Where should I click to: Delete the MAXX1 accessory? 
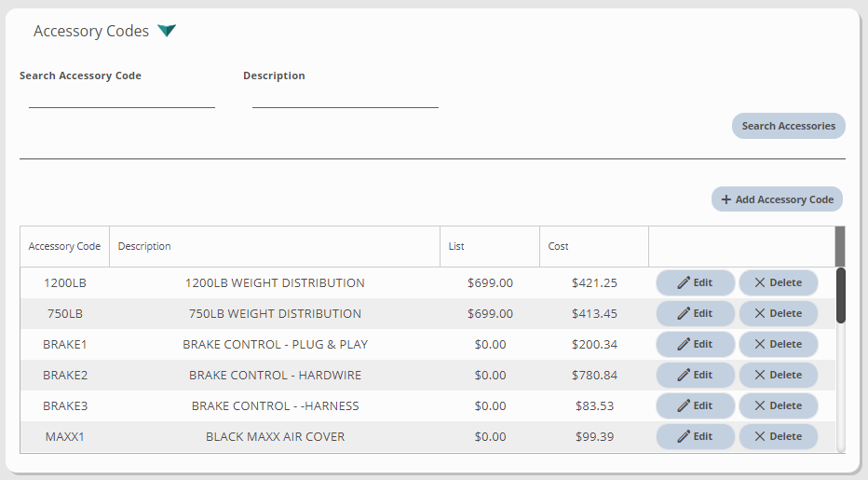tap(779, 437)
